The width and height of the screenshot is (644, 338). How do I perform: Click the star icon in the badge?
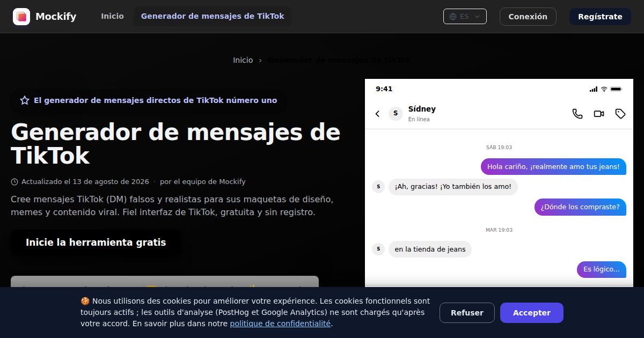point(25,100)
